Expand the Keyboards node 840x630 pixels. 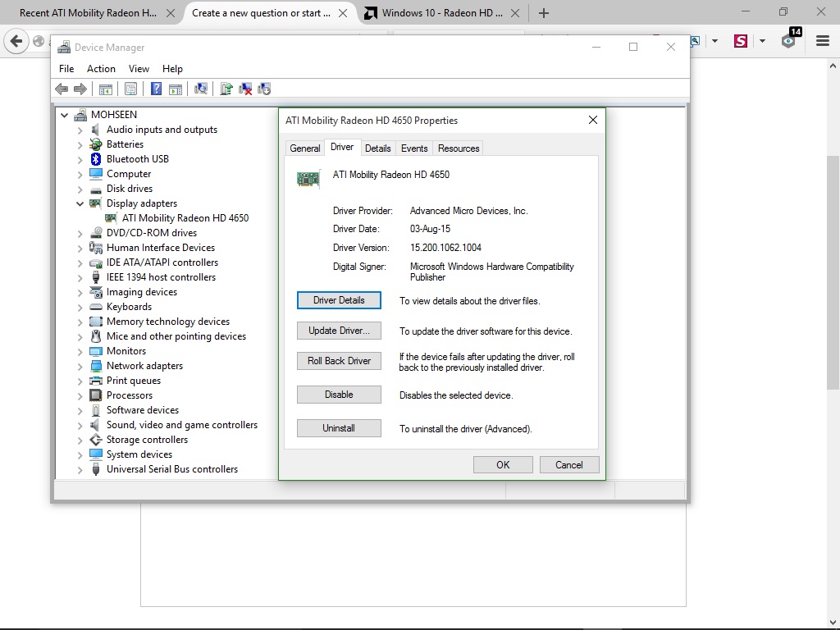pyautogui.click(x=80, y=308)
